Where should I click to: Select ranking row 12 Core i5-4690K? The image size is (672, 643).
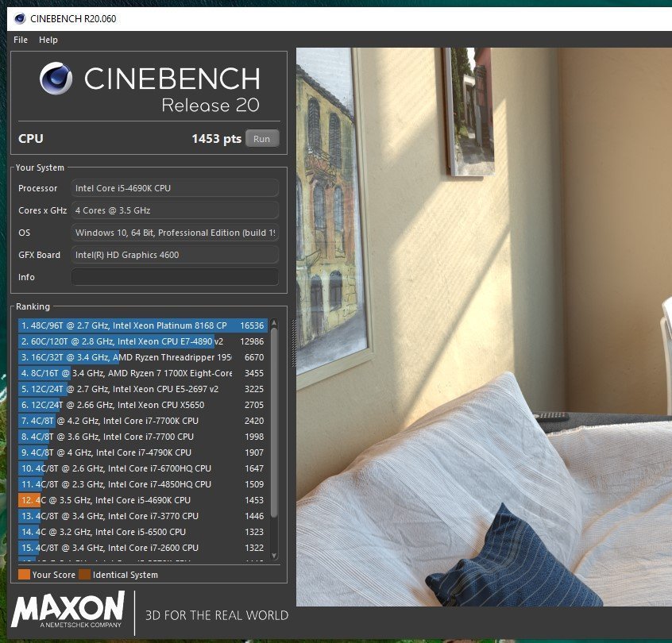click(x=143, y=500)
